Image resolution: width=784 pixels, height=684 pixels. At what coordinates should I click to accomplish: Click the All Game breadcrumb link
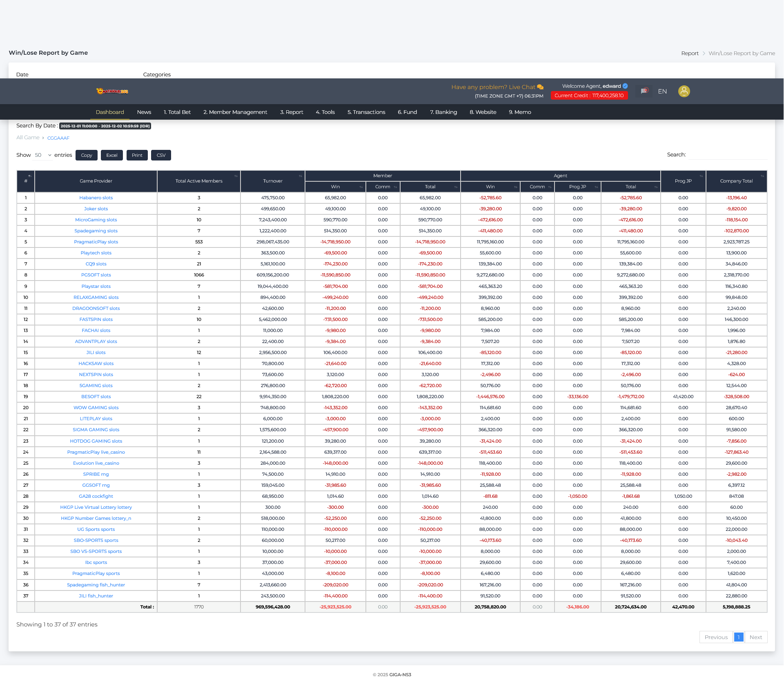click(x=28, y=138)
